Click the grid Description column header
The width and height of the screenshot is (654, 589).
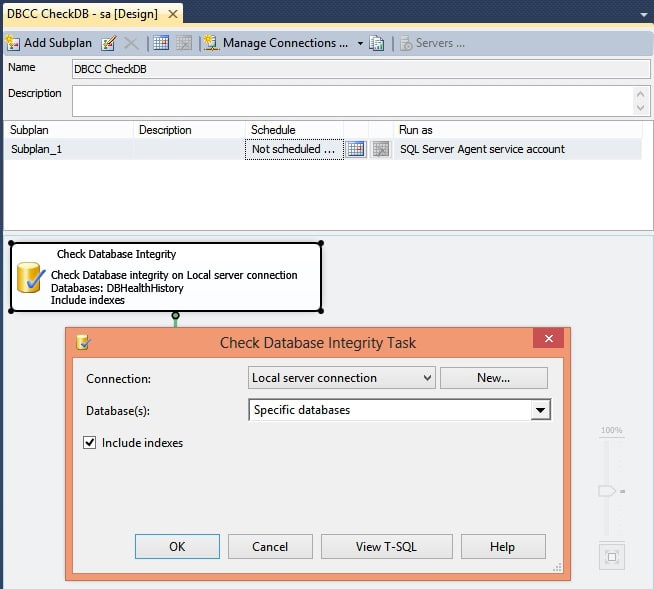click(189, 130)
